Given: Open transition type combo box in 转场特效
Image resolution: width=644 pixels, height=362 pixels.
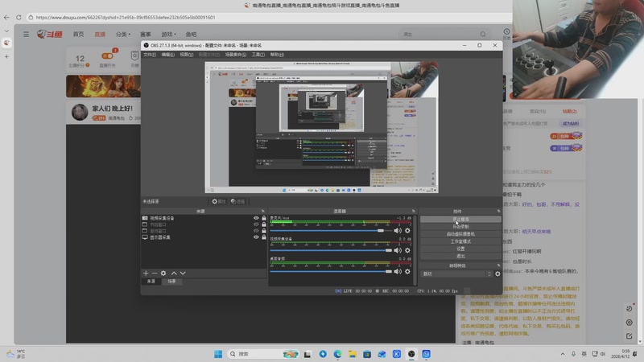Looking at the screenshot, I should coord(456,274).
